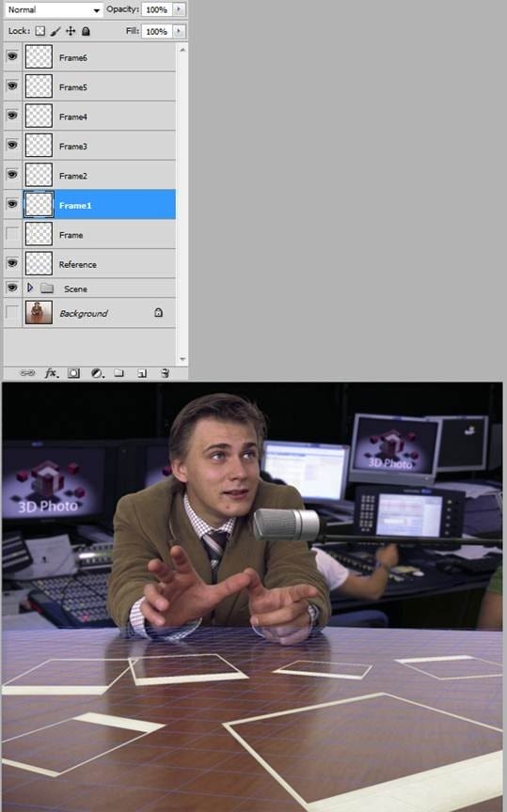Select the Reference layer

pyautogui.click(x=99, y=263)
